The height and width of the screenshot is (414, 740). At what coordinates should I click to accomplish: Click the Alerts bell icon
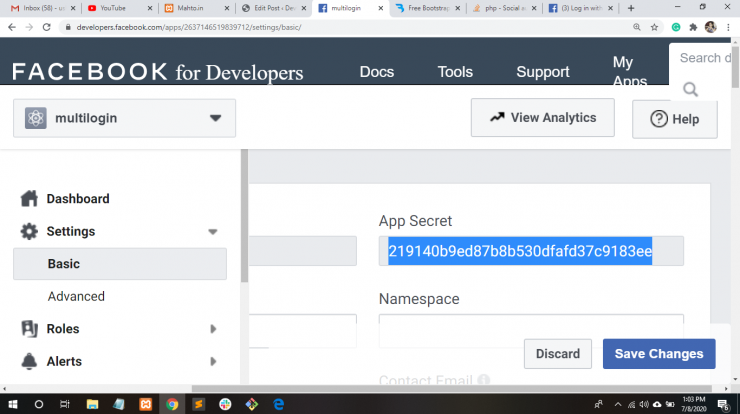[x=29, y=361]
